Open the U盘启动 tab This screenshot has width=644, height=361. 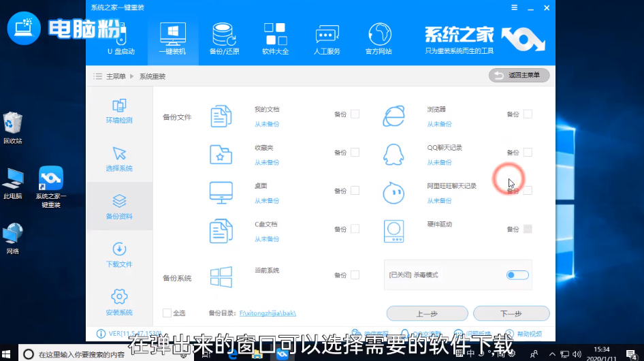tap(121, 40)
